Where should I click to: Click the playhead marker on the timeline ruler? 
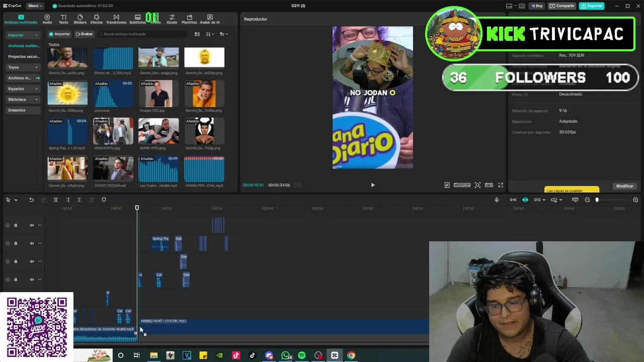[x=137, y=208]
